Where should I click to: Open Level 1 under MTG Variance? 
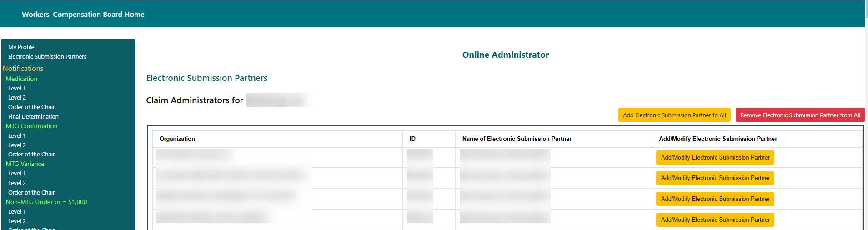coord(17,174)
